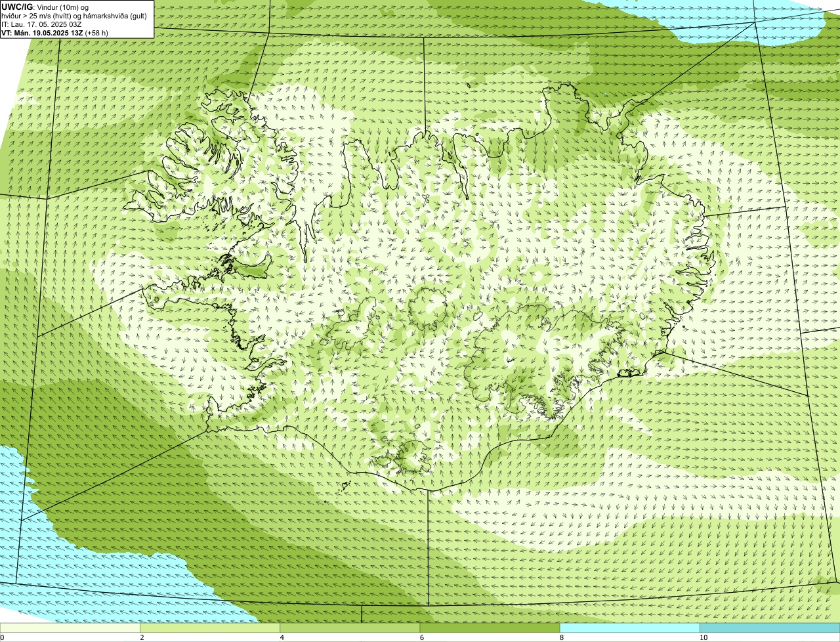Click the '4' tick label on the scale

click(282, 637)
